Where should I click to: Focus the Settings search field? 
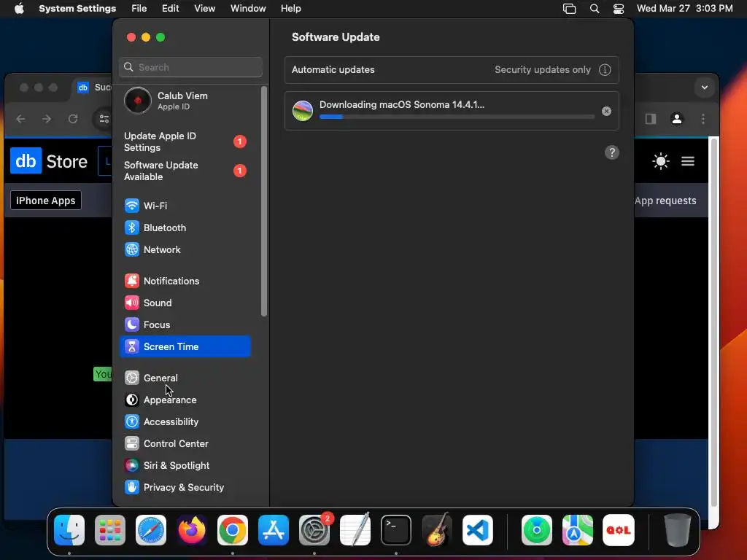[190, 67]
